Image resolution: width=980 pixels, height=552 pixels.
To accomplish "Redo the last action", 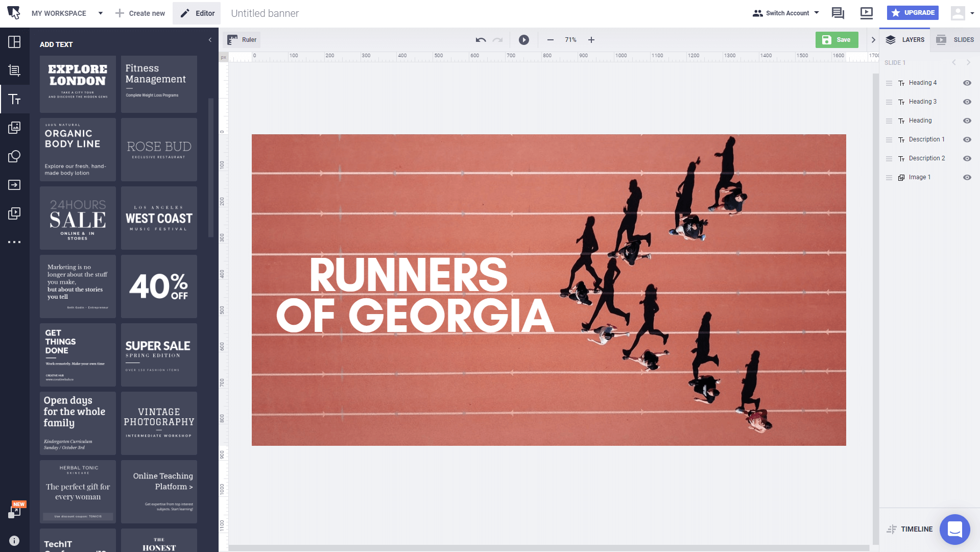I will [x=498, y=40].
